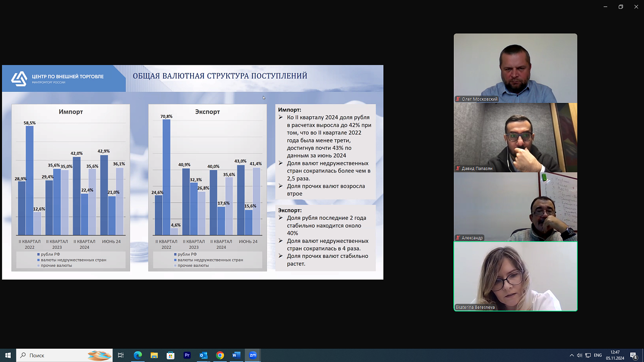Click the Task View icon in taskbar
Viewport: 644px width, 362px height.
click(121, 355)
